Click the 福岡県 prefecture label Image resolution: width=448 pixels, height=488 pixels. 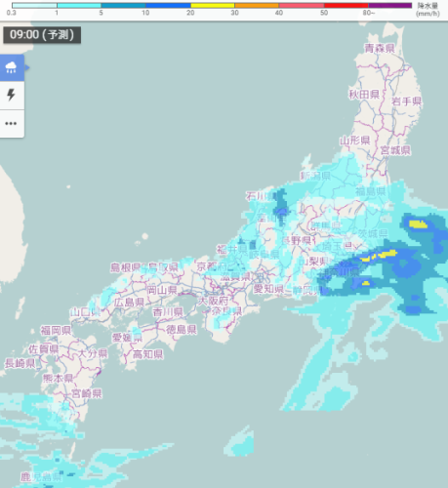click(x=56, y=331)
